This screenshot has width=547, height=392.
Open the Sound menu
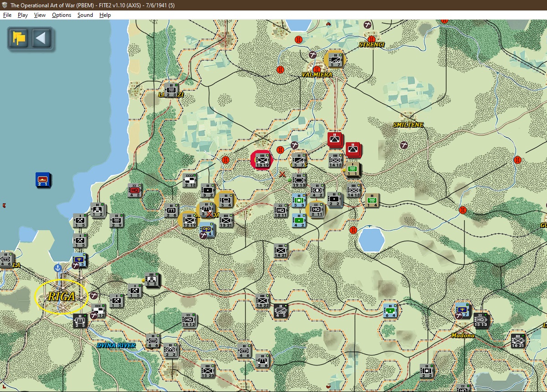tap(85, 15)
